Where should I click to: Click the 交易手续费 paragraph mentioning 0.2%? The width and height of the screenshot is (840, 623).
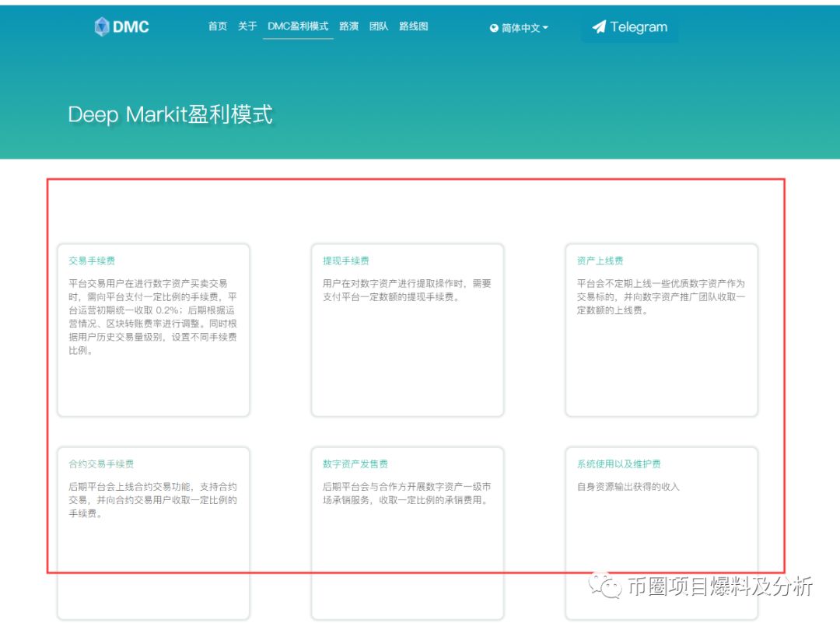tap(152, 317)
